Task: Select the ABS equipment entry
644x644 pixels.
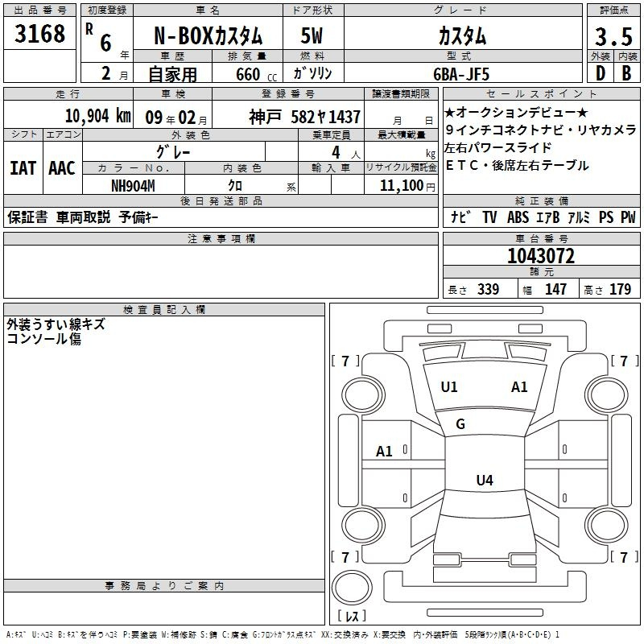Action: tap(518, 217)
